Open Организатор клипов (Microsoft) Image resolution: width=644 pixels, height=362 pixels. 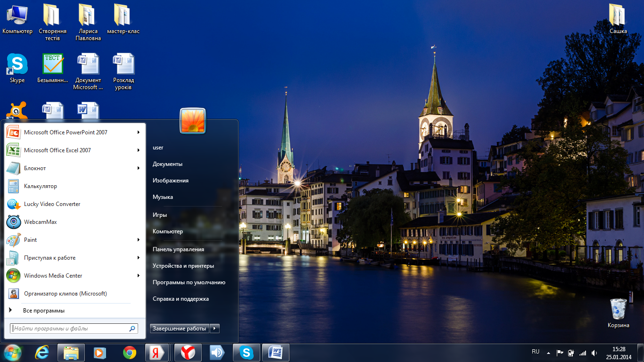point(74,294)
